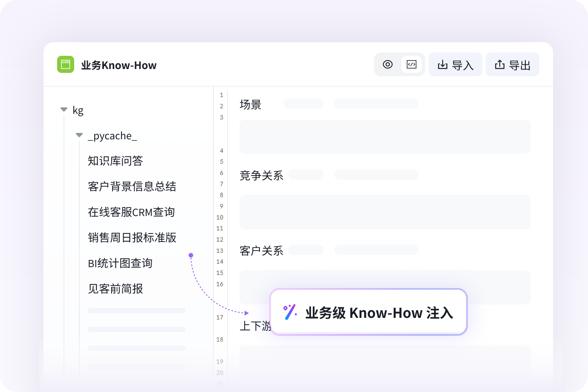This screenshot has width=588, height=392.
Task: Switch to code view mode
Action: point(412,64)
